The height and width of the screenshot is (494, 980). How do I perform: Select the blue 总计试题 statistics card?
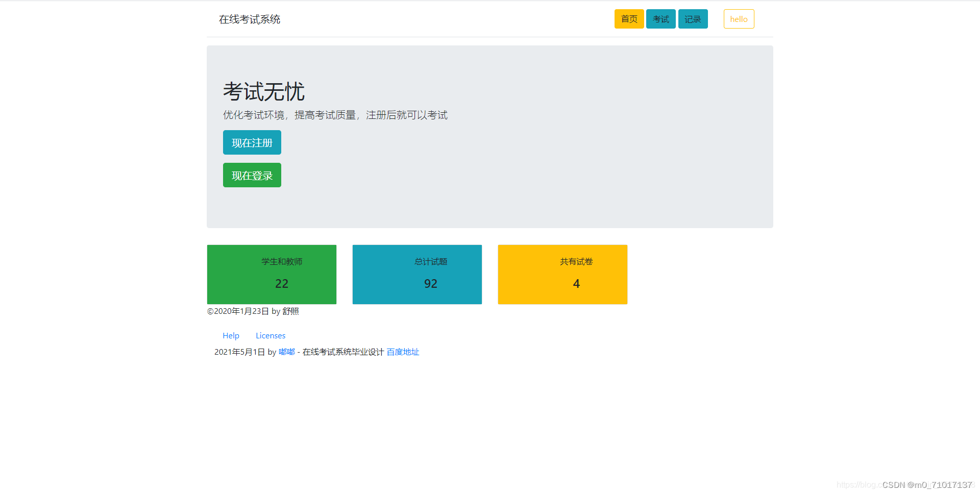(416, 274)
